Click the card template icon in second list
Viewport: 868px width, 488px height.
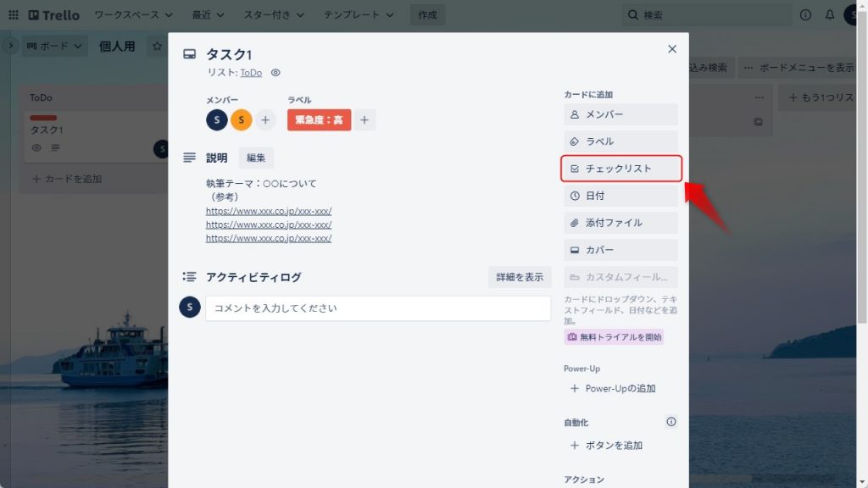pyautogui.click(x=758, y=122)
